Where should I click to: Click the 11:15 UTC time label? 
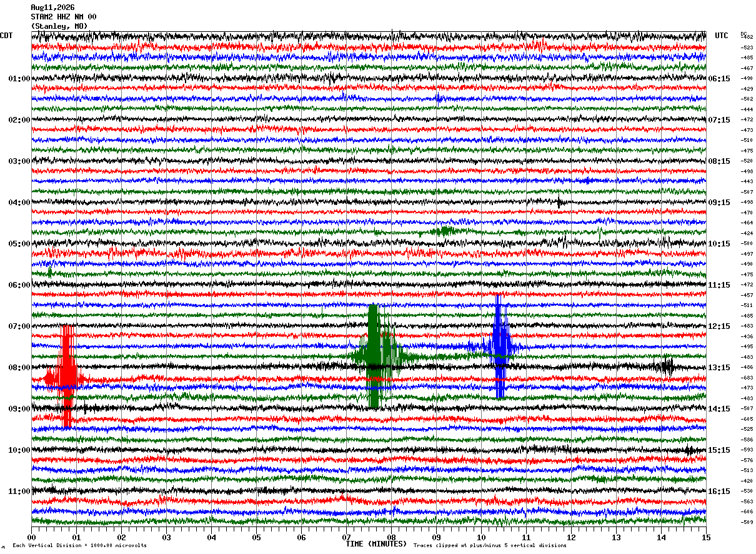[719, 285]
